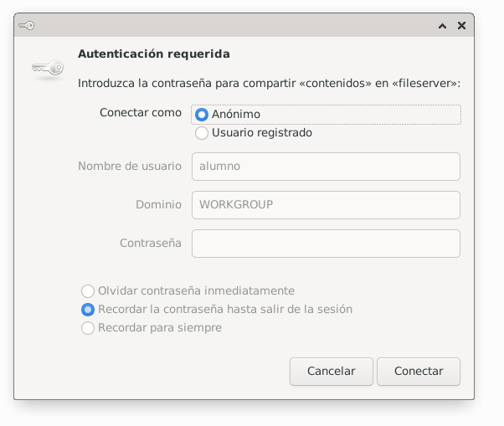Click the roll-up arrow in the title bar

coord(442,26)
